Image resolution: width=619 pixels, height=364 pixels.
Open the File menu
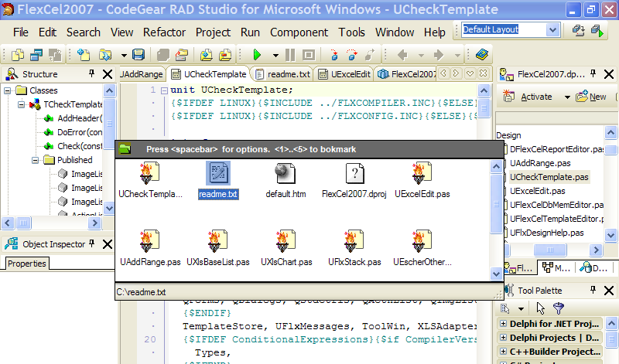click(x=21, y=32)
